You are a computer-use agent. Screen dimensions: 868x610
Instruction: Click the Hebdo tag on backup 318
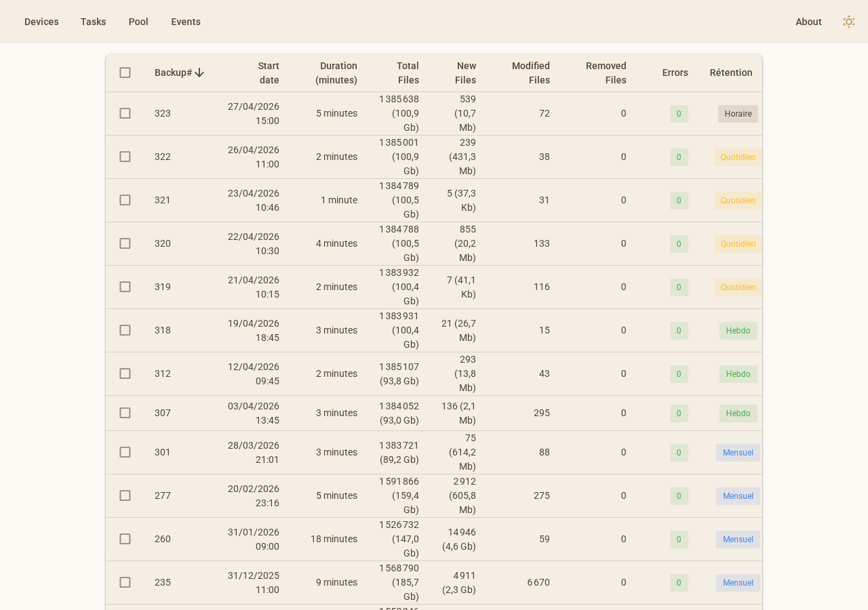[738, 331]
